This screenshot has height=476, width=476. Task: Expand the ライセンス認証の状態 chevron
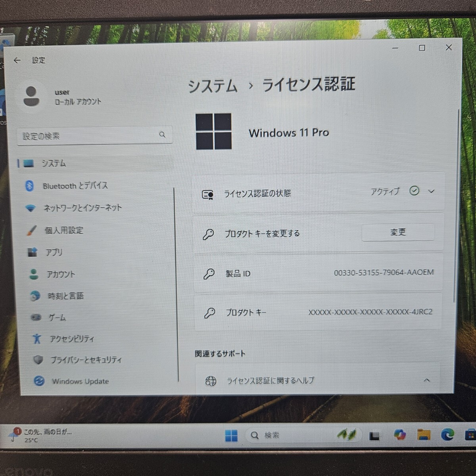click(x=431, y=191)
